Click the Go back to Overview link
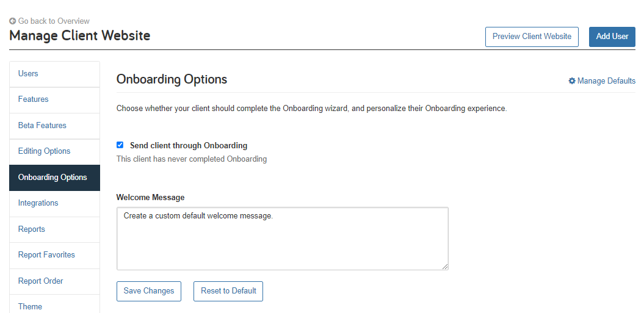Viewport: 644px width, 313px height. pos(49,21)
